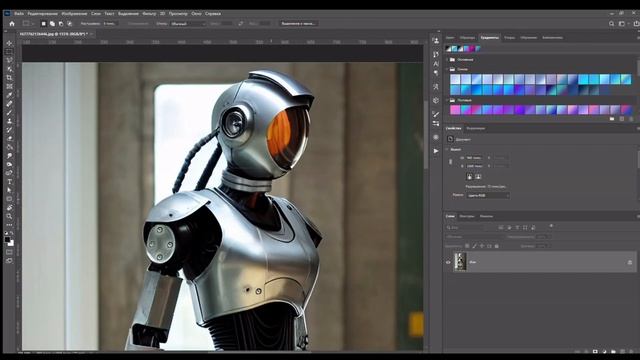Open the Режим color mode dropdown
The image size is (640, 360).
[488, 196]
